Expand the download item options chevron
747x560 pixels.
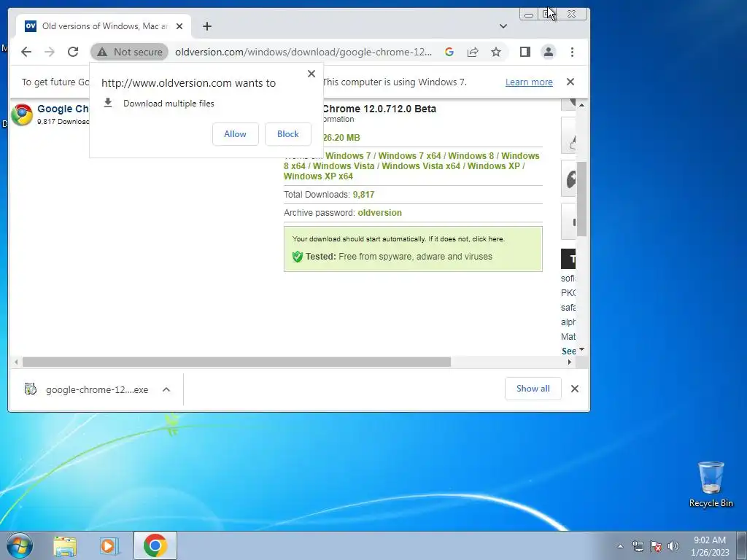[166, 389]
